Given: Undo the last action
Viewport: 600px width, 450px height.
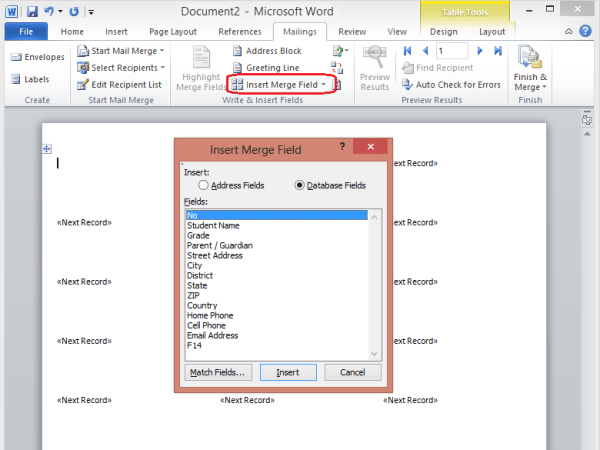Looking at the screenshot, I should click(49, 11).
